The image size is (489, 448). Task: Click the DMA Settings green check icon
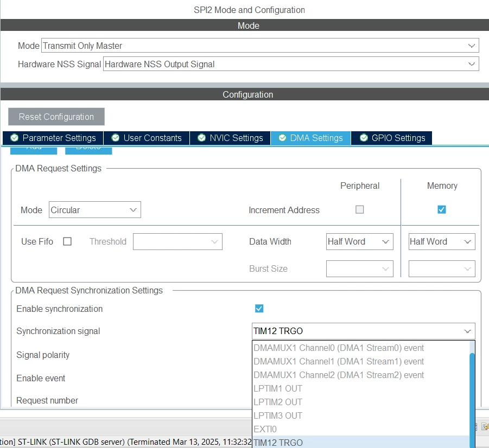(282, 137)
